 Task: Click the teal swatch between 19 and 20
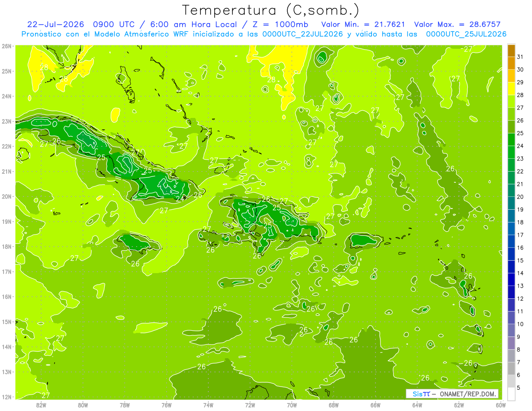click(511, 203)
